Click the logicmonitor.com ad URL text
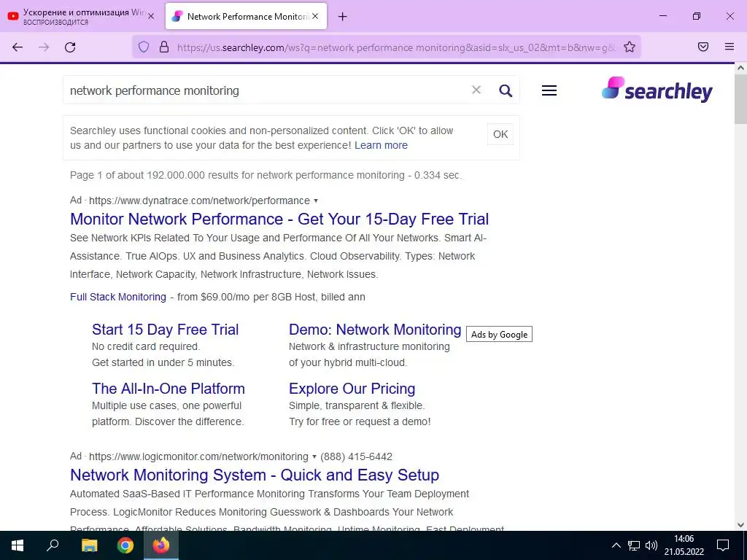747x560 pixels. tap(198, 456)
